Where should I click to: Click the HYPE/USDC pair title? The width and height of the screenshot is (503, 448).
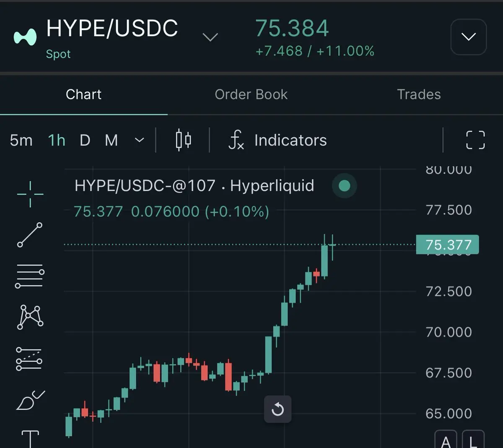click(112, 29)
